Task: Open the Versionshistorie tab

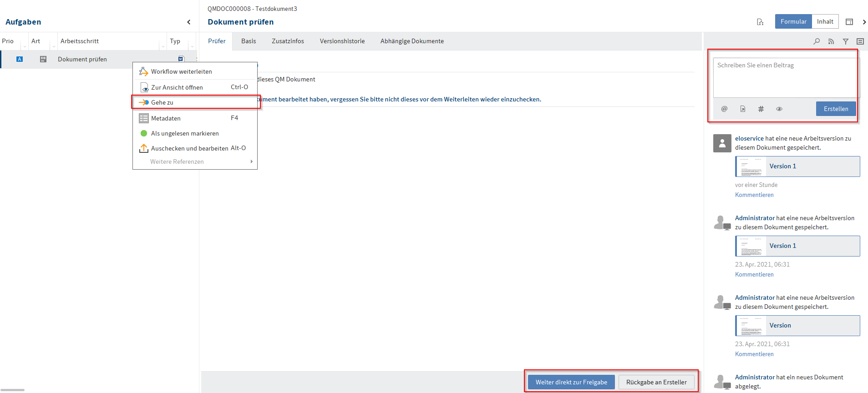Action: tap(342, 41)
